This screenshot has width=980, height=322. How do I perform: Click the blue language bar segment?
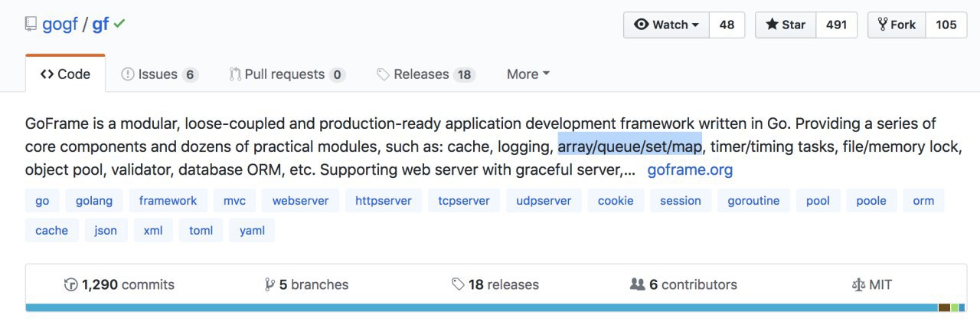pos(481,307)
